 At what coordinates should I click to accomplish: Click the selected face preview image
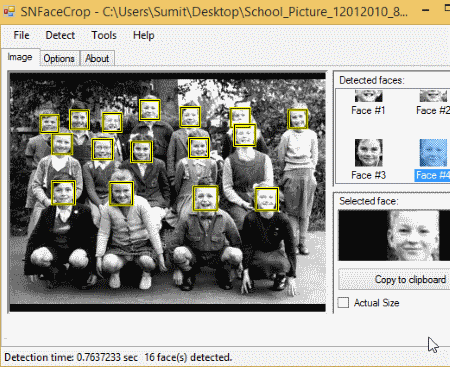coord(394,235)
